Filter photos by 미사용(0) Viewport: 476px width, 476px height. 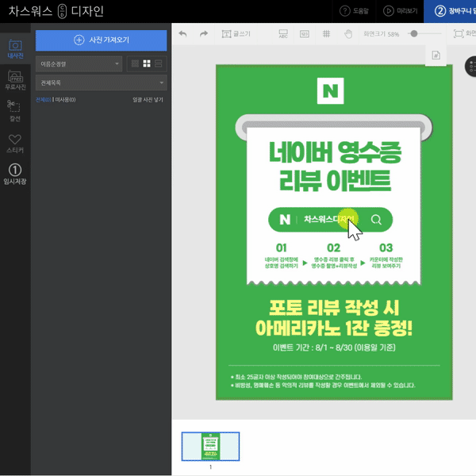[x=65, y=100]
